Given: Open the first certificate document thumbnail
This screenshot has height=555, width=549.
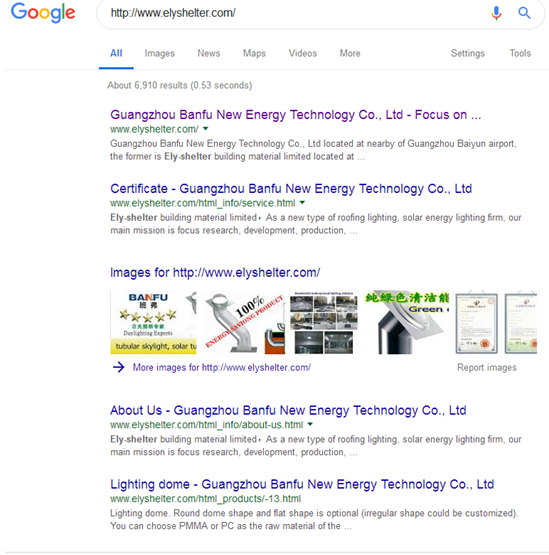Looking at the screenshot, I should click(x=476, y=322).
